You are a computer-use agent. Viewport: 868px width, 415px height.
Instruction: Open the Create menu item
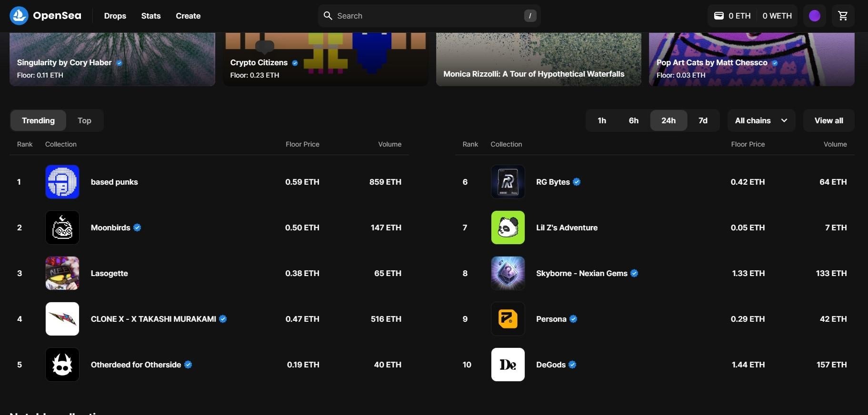tap(188, 16)
